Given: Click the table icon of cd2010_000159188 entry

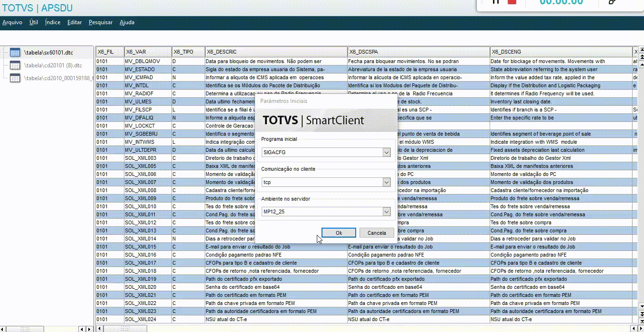Looking at the screenshot, I should click(15, 78).
